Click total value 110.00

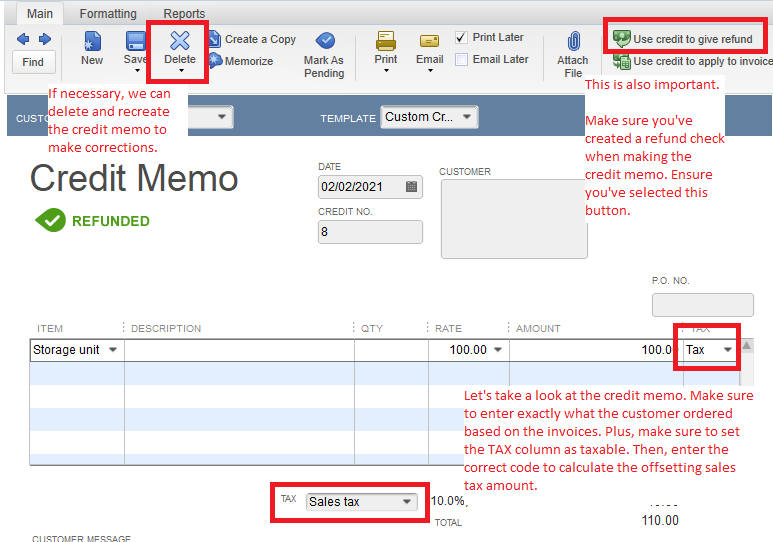click(660, 520)
